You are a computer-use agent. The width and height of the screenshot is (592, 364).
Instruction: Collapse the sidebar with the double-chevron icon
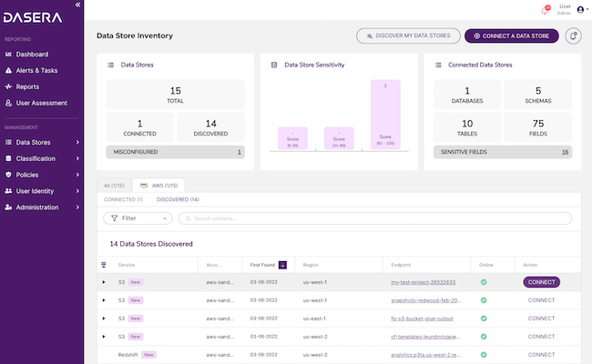click(x=77, y=5)
